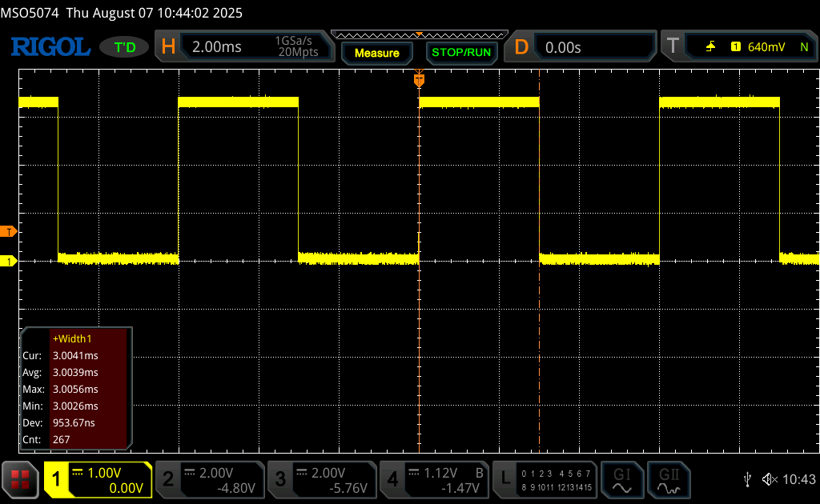This screenshot has width=820, height=504.
Task: Click the STOP/RUN button
Action: tap(461, 53)
